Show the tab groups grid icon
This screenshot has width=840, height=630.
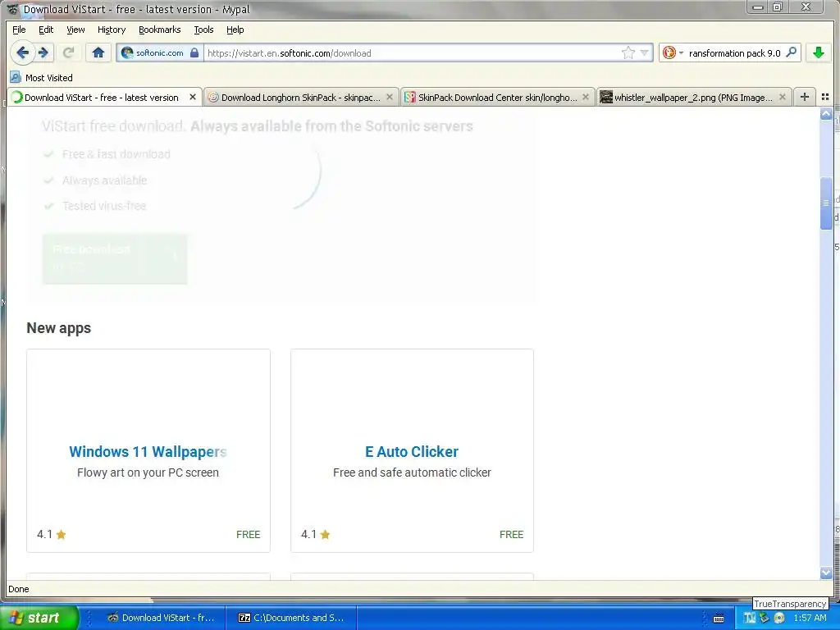click(x=825, y=97)
